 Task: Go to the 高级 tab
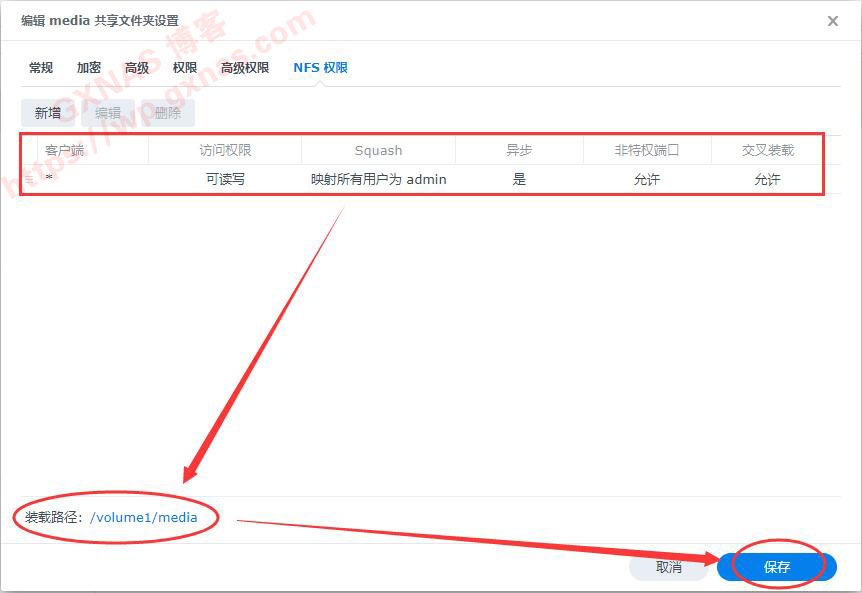pos(137,68)
